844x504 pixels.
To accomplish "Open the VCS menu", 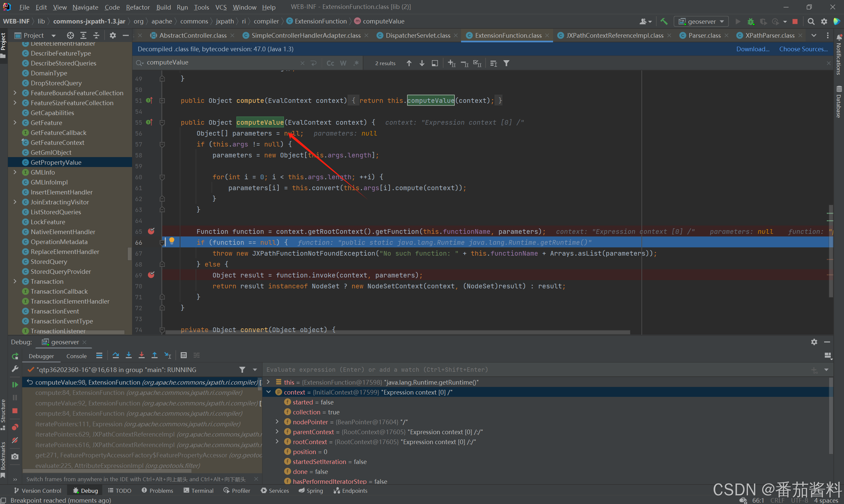I will click(x=221, y=7).
